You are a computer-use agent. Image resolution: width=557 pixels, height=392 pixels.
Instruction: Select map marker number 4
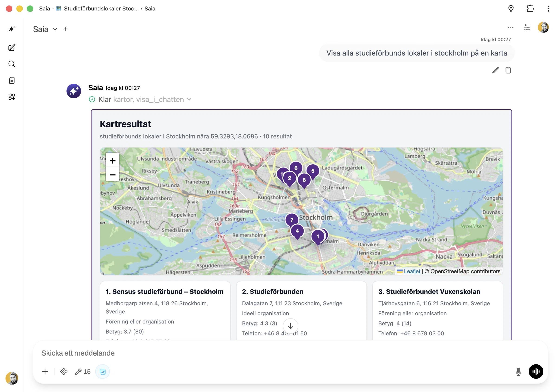point(297,232)
